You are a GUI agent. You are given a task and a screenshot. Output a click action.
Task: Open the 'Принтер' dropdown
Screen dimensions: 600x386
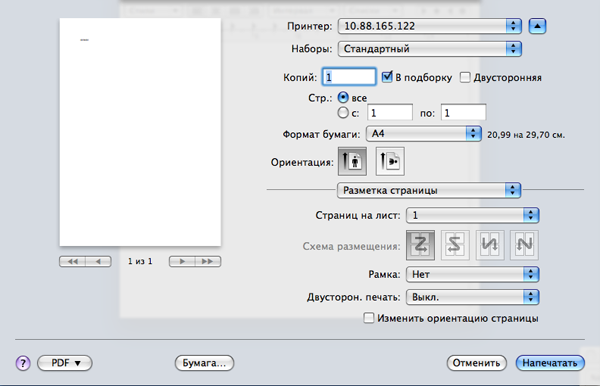coord(430,26)
